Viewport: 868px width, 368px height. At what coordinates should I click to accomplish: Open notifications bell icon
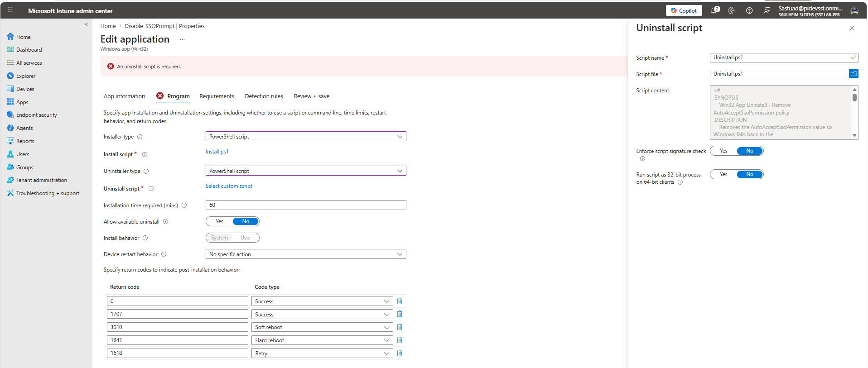click(x=715, y=10)
